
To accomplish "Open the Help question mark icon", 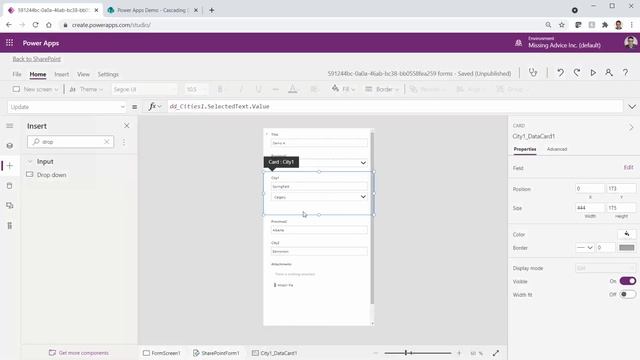I will click(x=625, y=73).
